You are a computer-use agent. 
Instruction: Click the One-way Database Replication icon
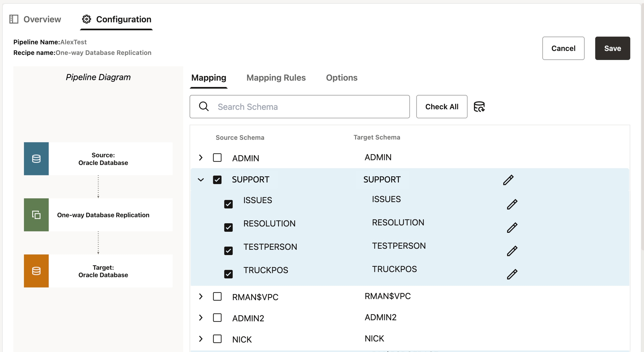36,215
